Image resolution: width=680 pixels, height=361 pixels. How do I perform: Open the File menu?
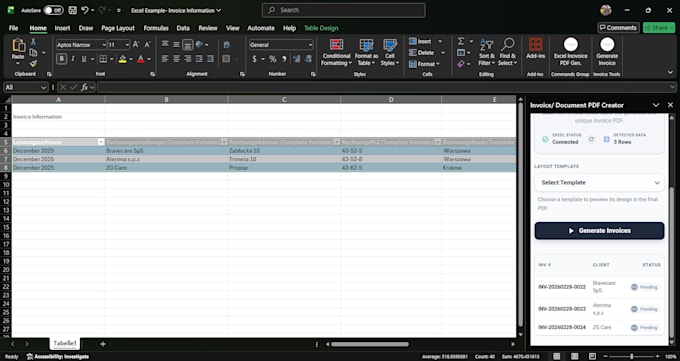pos(13,28)
